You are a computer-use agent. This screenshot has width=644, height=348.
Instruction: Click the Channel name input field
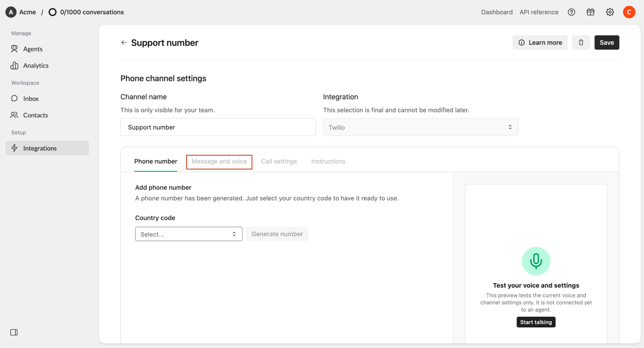tap(218, 127)
